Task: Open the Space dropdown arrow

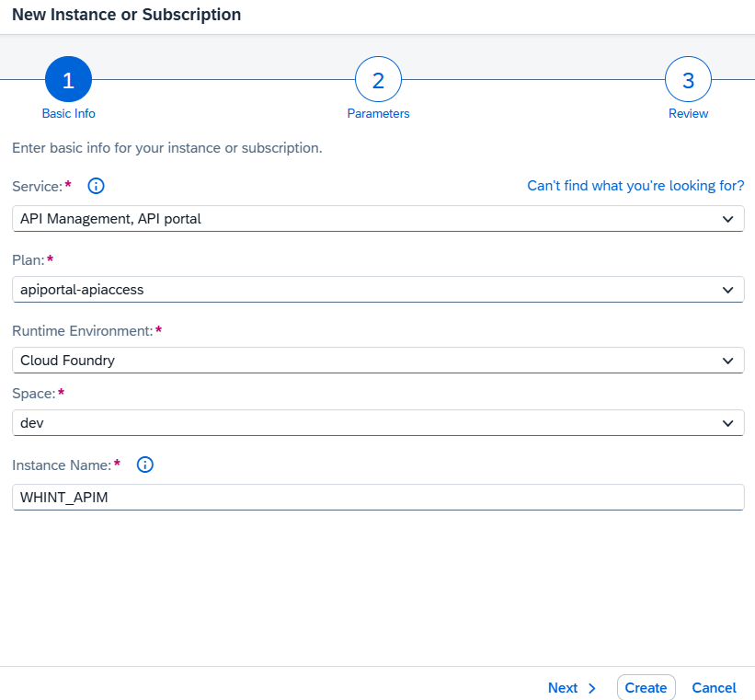Action: [x=727, y=423]
